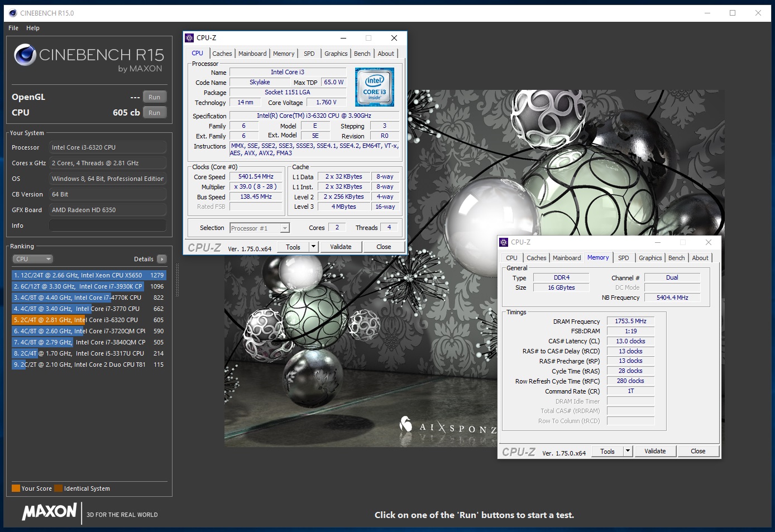
Task: Click the empty Info field
Action: coord(108,226)
